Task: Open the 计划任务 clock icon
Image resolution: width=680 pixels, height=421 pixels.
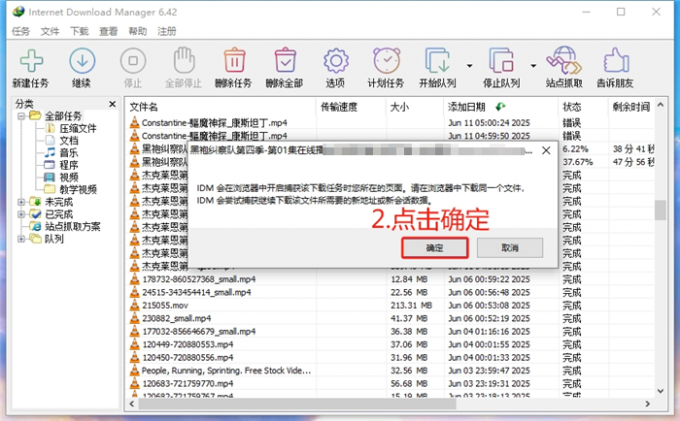Action: pyautogui.click(x=386, y=60)
